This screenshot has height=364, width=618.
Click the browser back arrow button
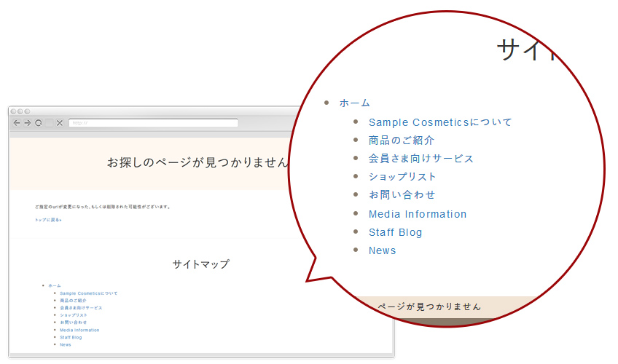click(17, 123)
